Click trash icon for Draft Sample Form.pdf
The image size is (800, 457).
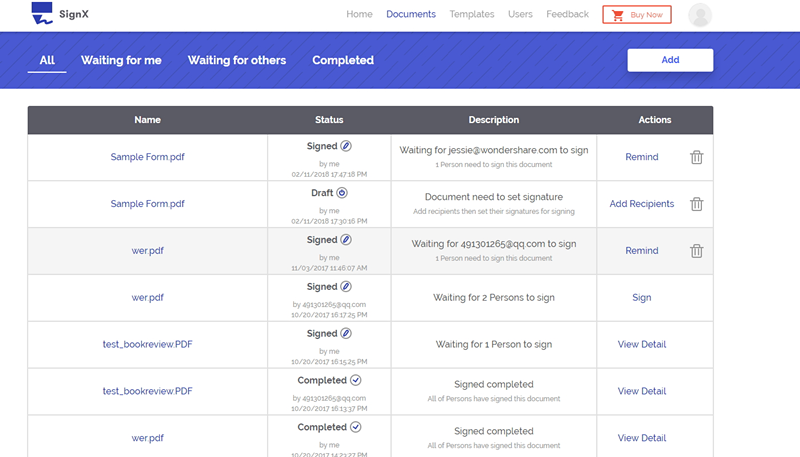tap(696, 204)
